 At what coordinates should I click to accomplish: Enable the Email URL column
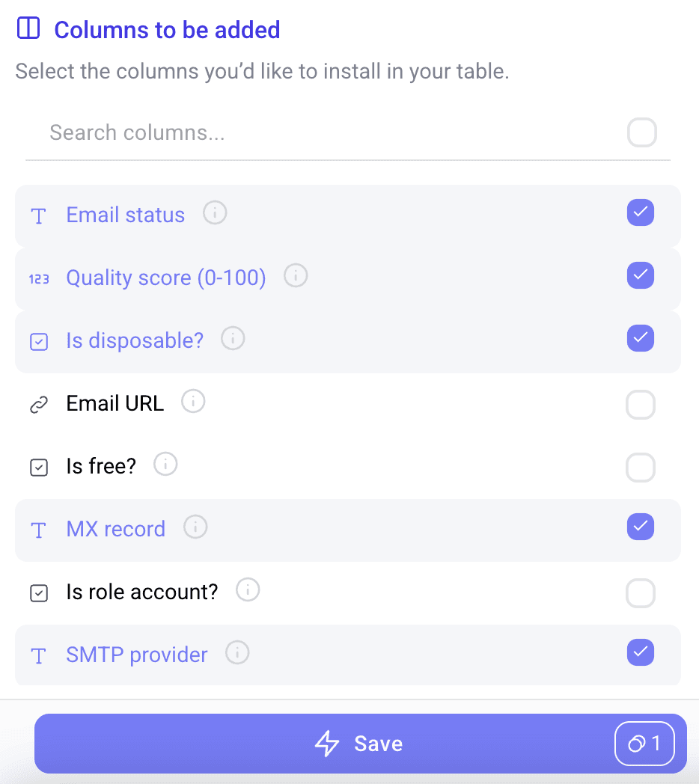pos(641,405)
